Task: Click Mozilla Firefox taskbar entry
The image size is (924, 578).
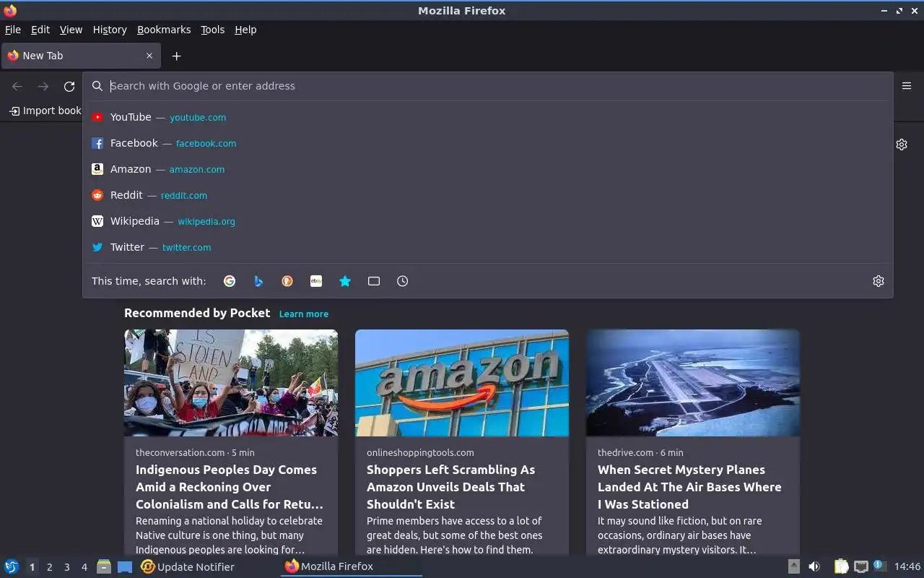Action: pos(352,566)
